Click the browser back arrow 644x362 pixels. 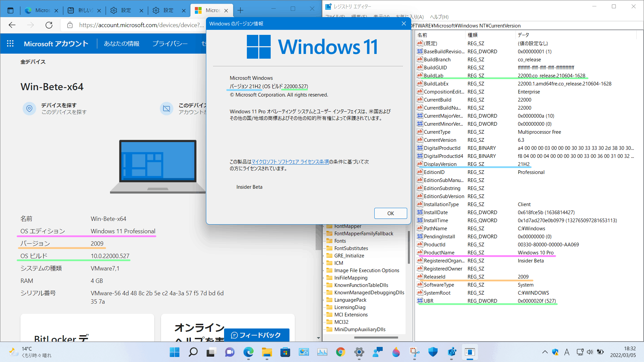12,25
